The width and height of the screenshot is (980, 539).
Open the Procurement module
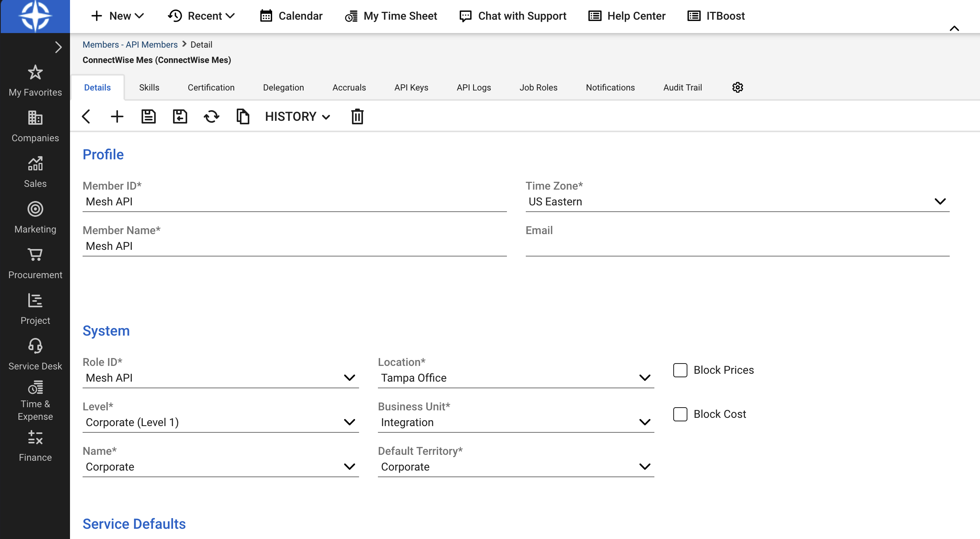coord(35,264)
